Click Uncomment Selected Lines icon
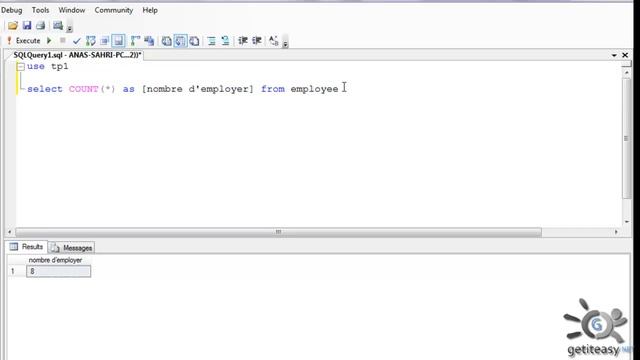Viewport: 640px width, 360px height. (x=225, y=41)
